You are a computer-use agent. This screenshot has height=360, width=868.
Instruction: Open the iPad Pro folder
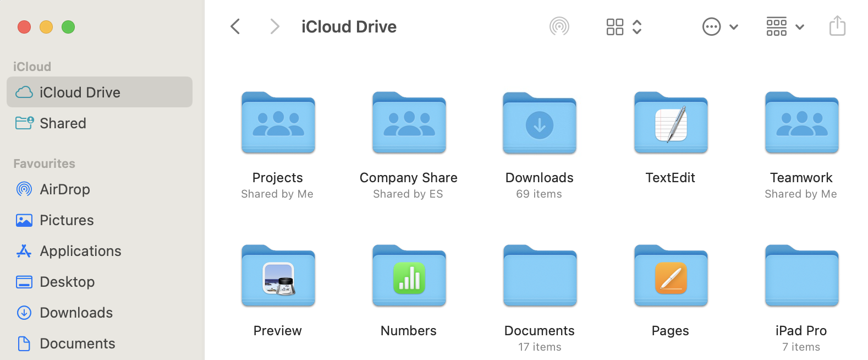(801, 276)
